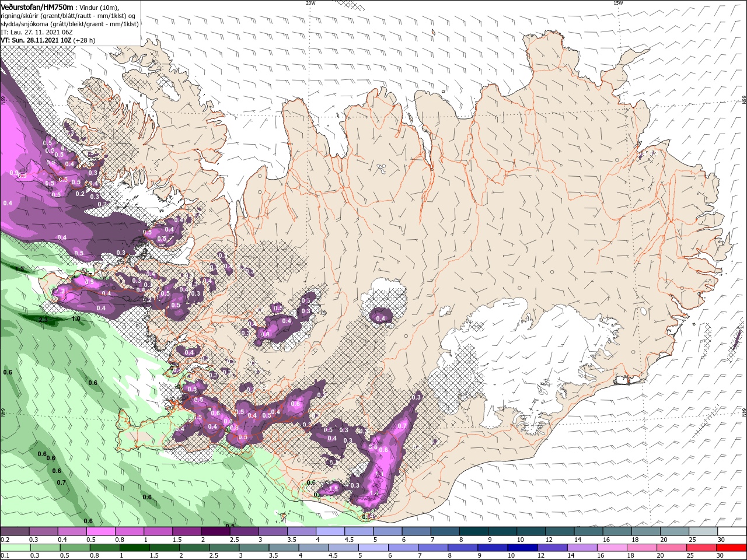This screenshot has height=560, width=747.
Task: Click the dark teal swatch between 8 and 9, upper legend row
Action: point(473,531)
